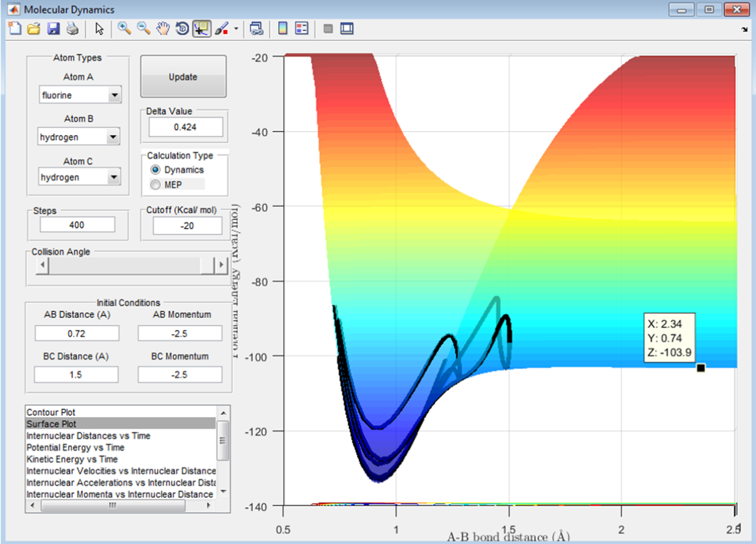
Task: Click the AB Momentum field
Action: pyautogui.click(x=180, y=333)
